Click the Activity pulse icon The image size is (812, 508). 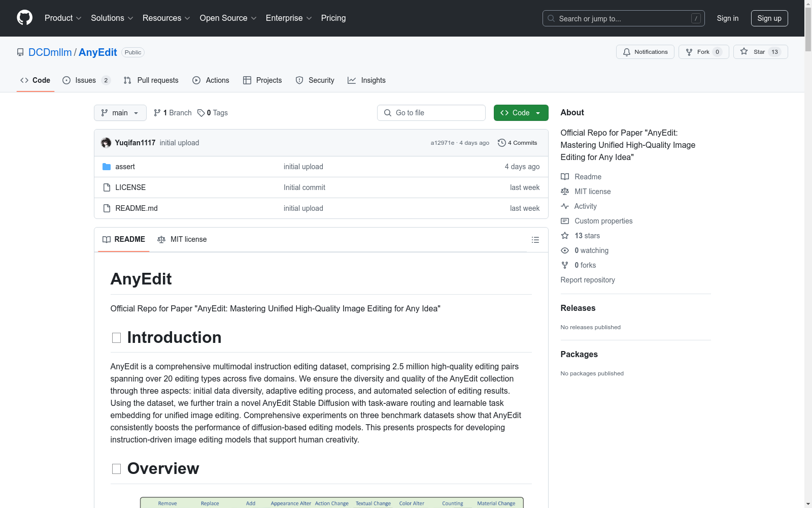(x=565, y=206)
